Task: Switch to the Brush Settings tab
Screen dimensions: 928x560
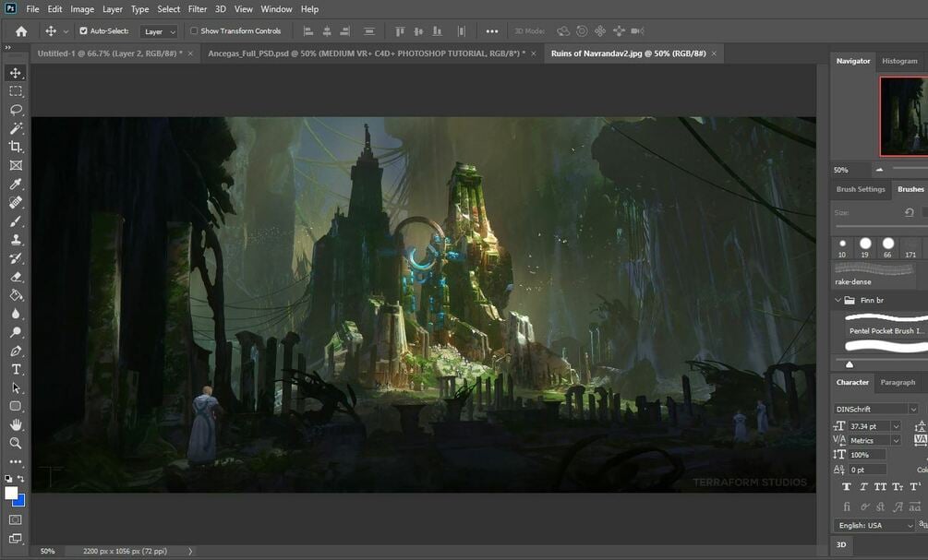Action: (861, 189)
